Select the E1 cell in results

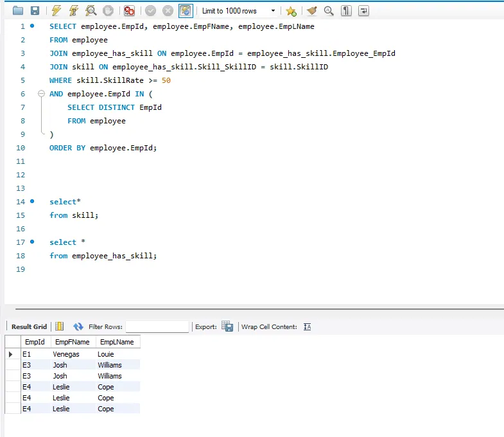tap(36, 354)
